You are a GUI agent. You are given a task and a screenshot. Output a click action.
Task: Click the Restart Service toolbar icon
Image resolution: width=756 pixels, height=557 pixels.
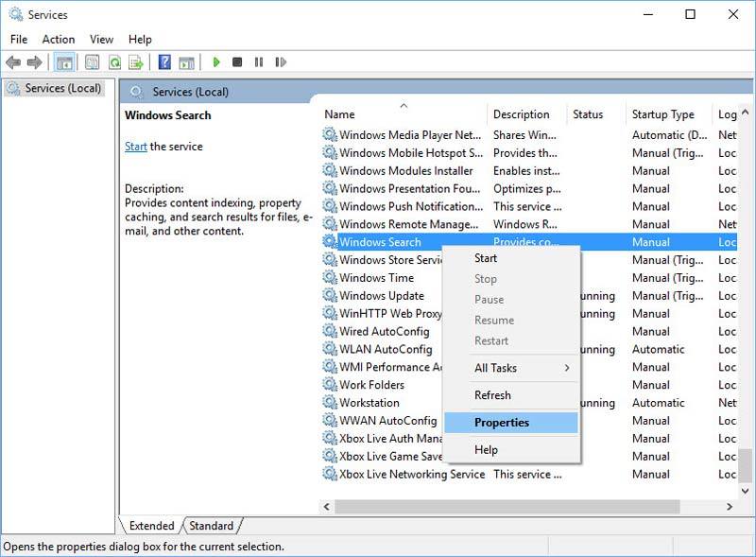point(281,62)
